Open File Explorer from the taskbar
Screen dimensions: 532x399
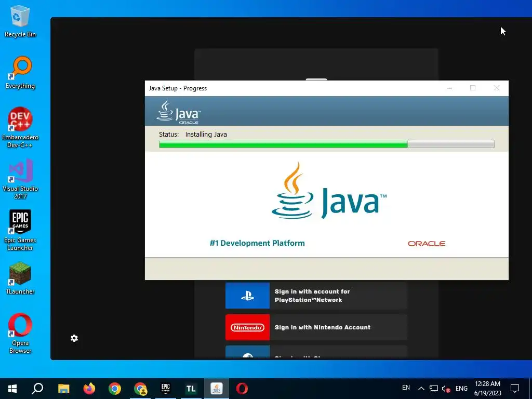pyautogui.click(x=63, y=389)
